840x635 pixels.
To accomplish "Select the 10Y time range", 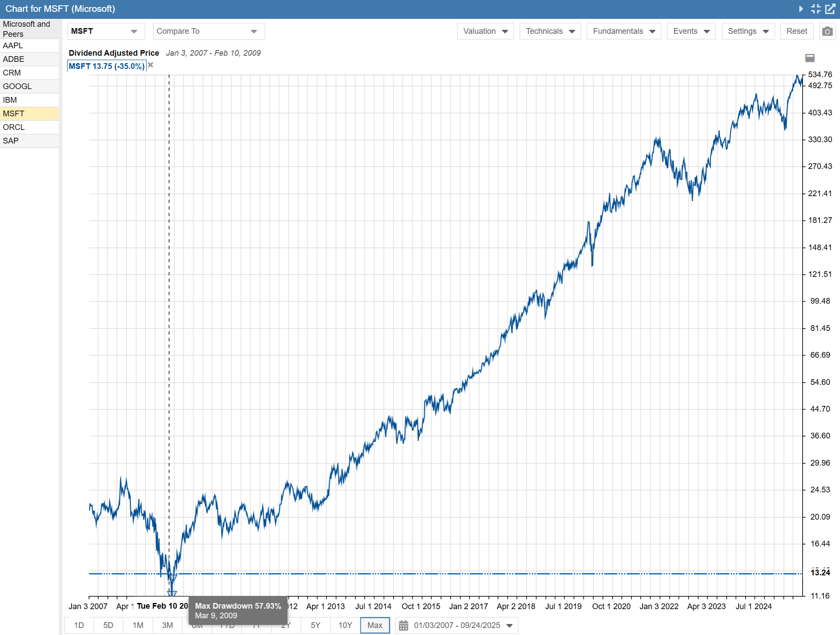I will click(345, 625).
